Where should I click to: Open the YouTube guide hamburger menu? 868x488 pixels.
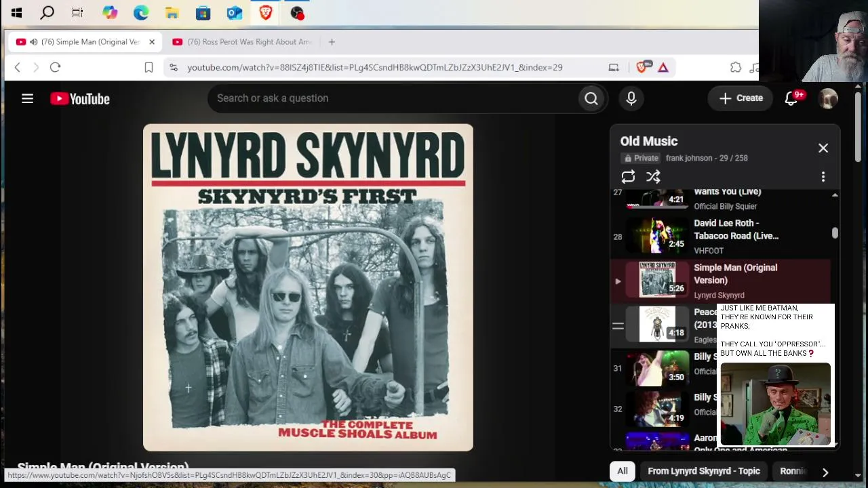[27, 99]
